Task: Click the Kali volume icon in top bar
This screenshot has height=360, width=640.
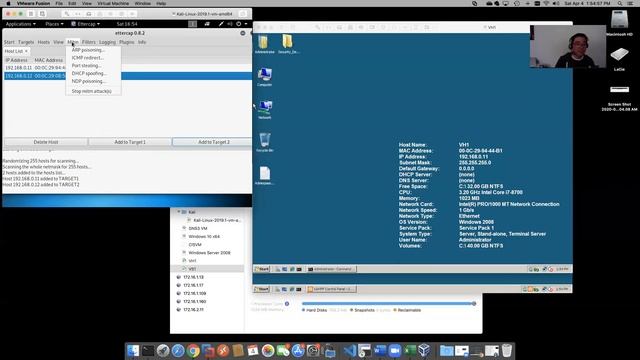Action: click(230, 24)
